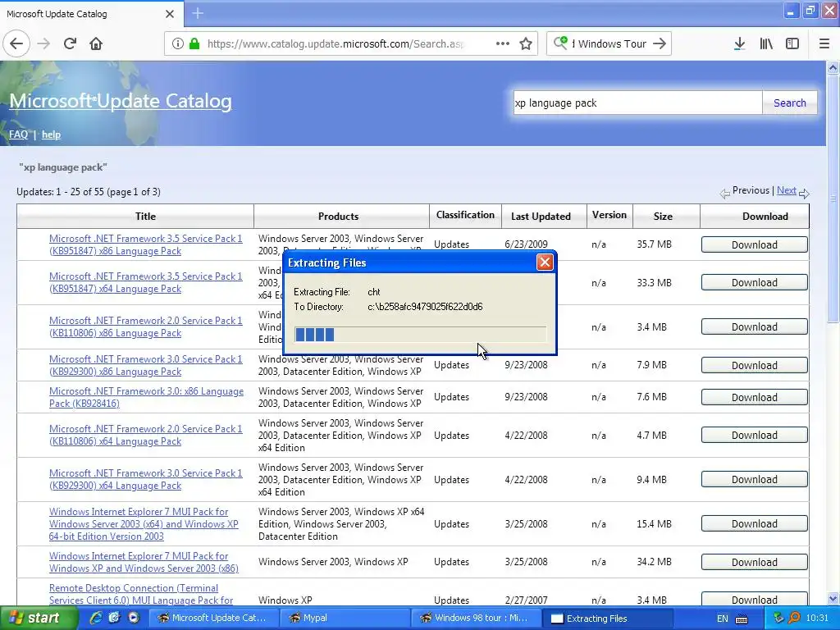Image resolution: width=840 pixels, height=630 pixels.
Task: Click the system clock showing 10:31
Action: coord(816,619)
